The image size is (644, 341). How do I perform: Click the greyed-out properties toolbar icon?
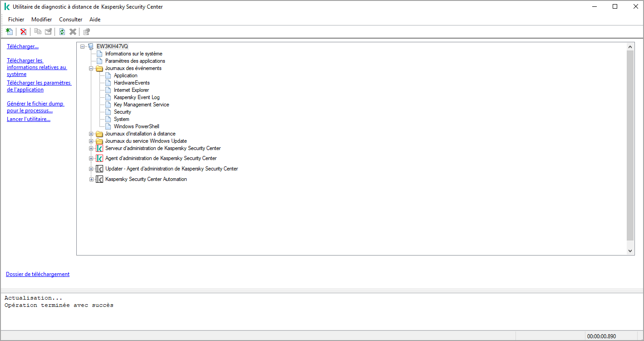pyautogui.click(x=87, y=31)
